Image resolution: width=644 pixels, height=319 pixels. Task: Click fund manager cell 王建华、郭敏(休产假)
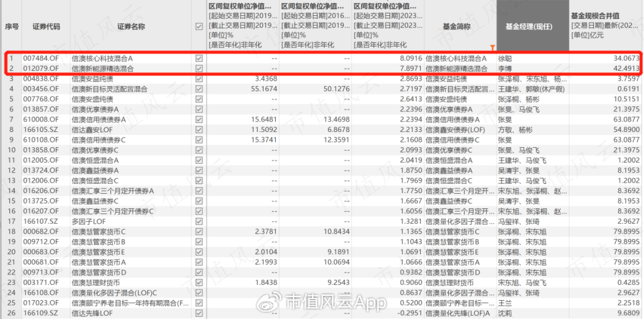click(532, 89)
